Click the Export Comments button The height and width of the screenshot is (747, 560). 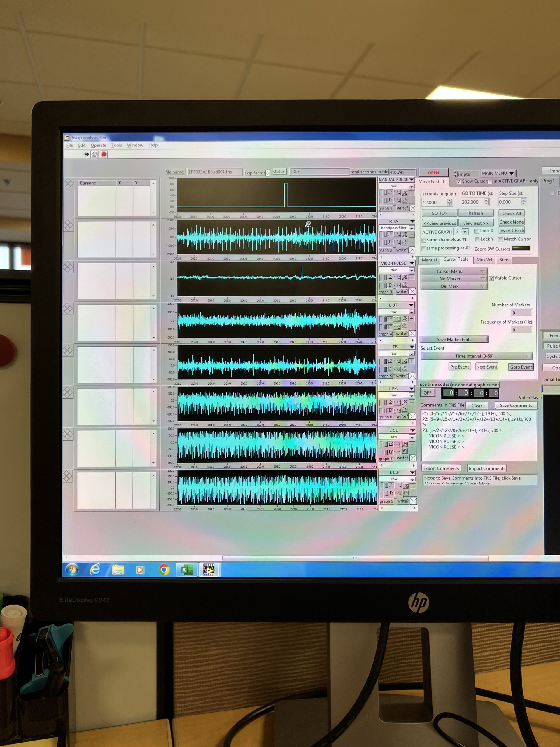point(441,469)
